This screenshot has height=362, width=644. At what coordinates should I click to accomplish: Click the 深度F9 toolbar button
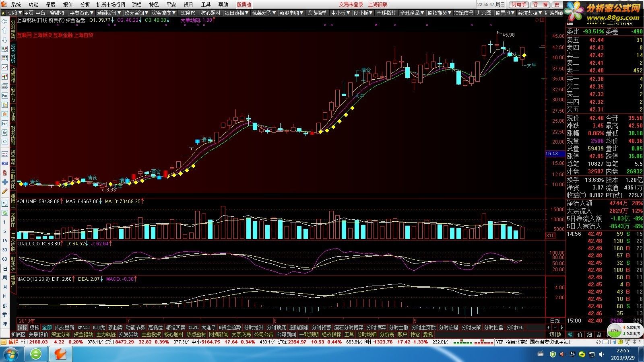coord(188,13)
